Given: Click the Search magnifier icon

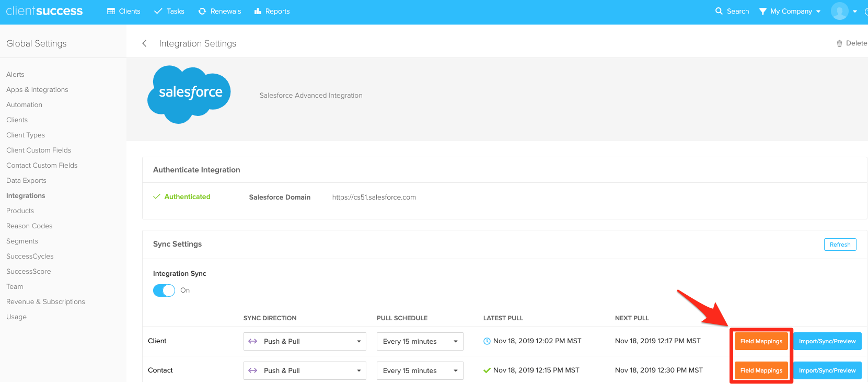Looking at the screenshot, I should pos(719,11).
